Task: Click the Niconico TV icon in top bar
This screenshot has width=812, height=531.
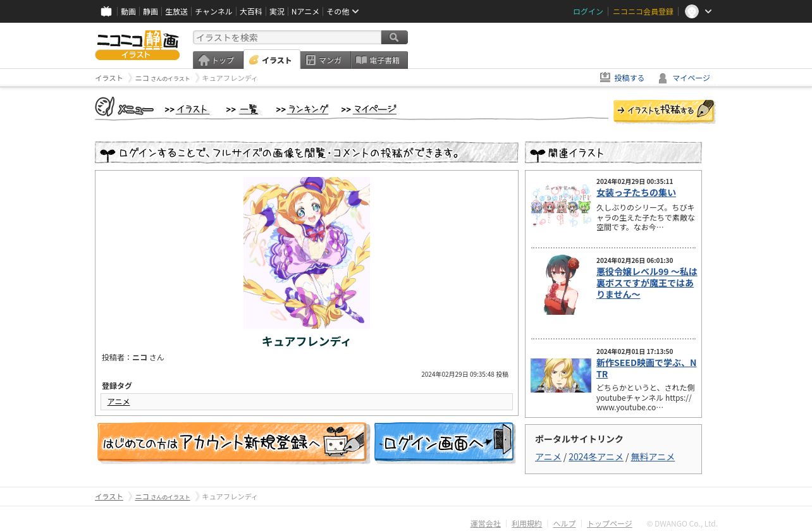Action: (x=106, y=11)
